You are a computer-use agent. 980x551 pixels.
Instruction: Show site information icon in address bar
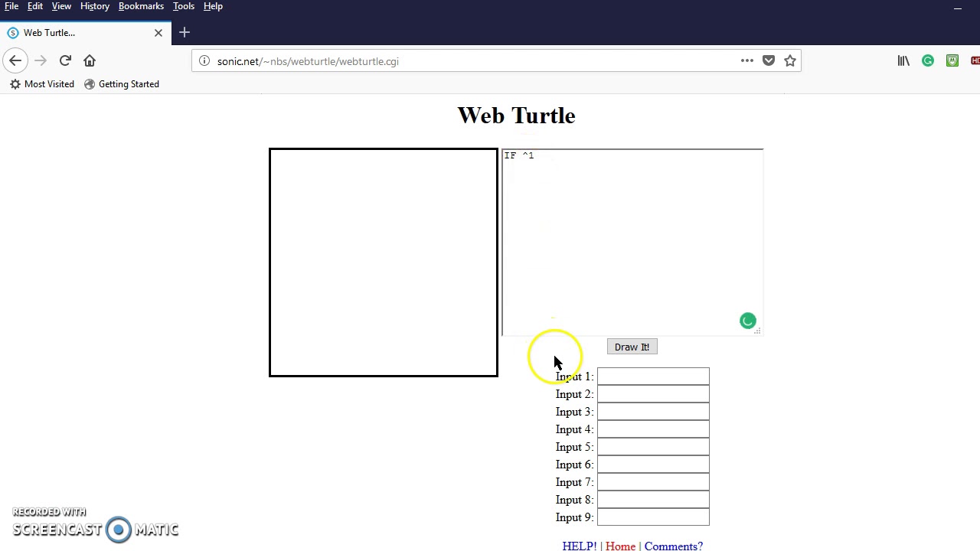[204, 61]
